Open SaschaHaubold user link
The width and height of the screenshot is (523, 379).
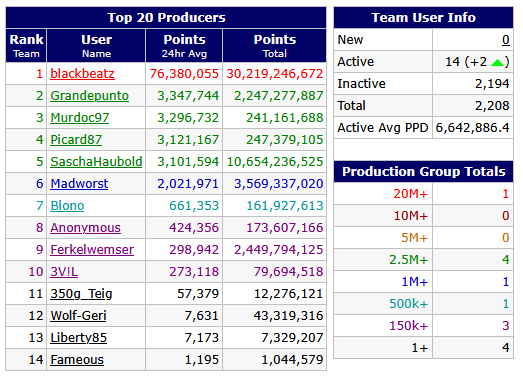point(96,162)
